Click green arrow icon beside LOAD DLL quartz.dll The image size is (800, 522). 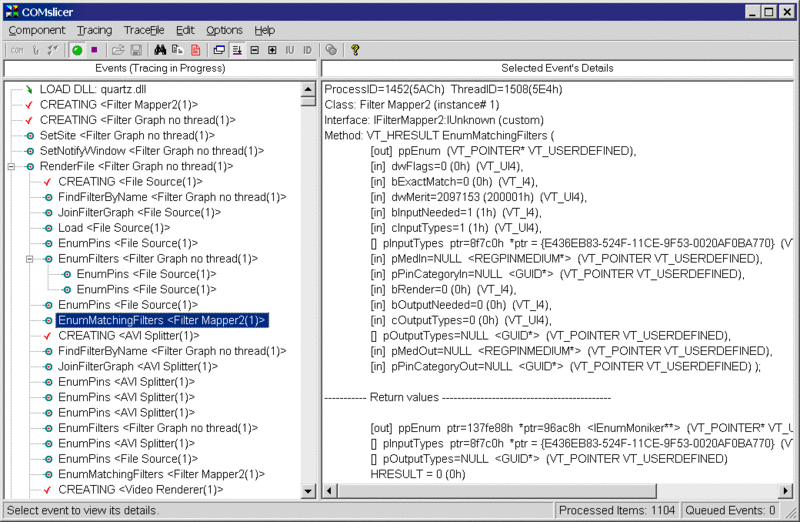click(x=30, y=89)
